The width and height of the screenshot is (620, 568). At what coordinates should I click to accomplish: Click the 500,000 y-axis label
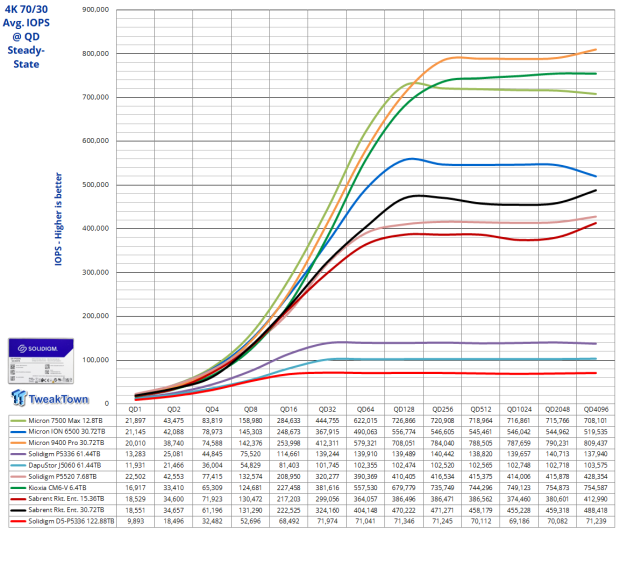click(x=95, y=185)
